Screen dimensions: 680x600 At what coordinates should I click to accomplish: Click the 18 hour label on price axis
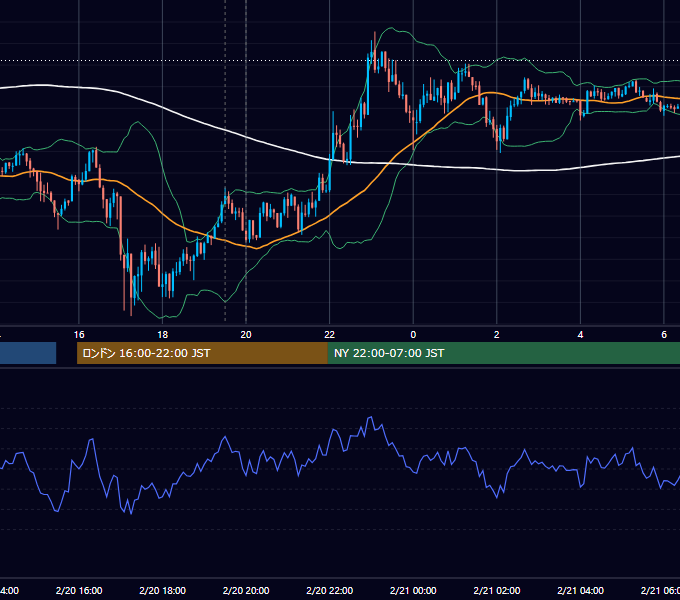coord(162,335)
